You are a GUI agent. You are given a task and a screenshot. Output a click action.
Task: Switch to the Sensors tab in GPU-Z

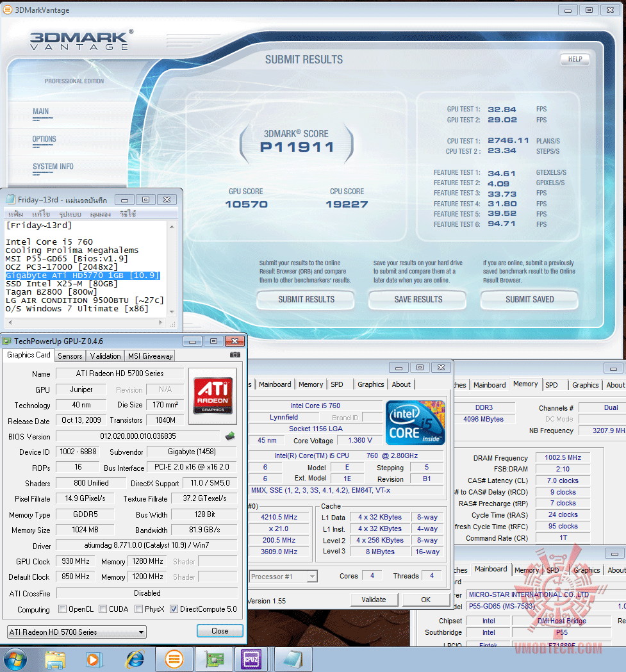[x=70, y=356]
